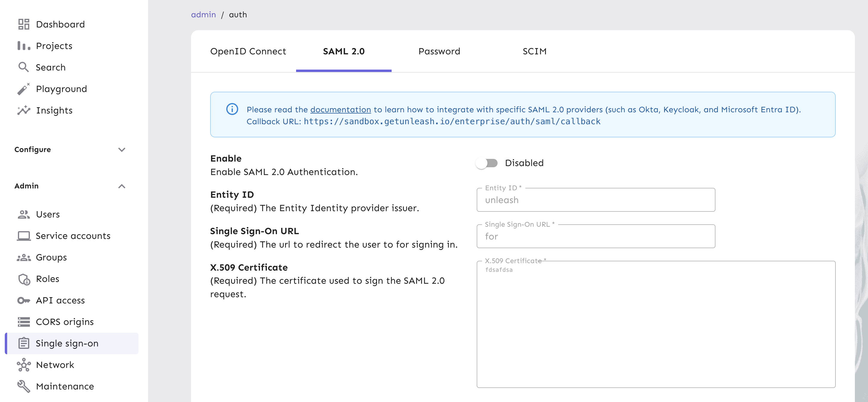
Task: Open the Dashboard via its grid icon
Action: [x=24, y=24]
